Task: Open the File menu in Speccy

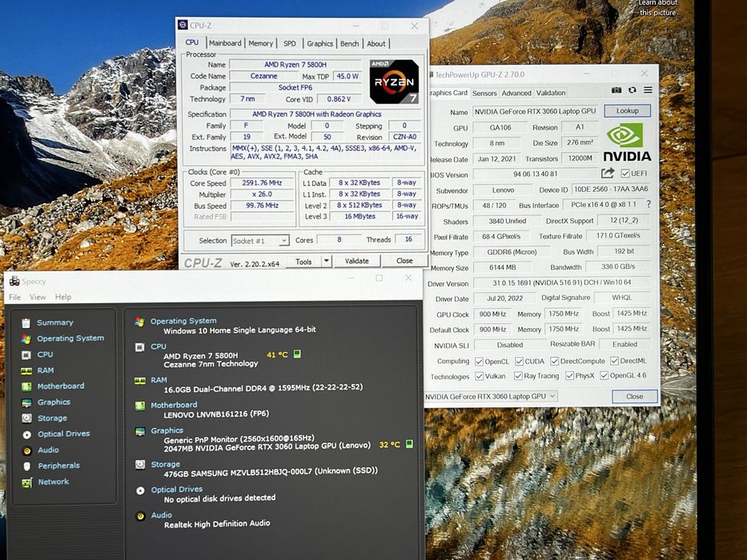Action: pos(14,297)
